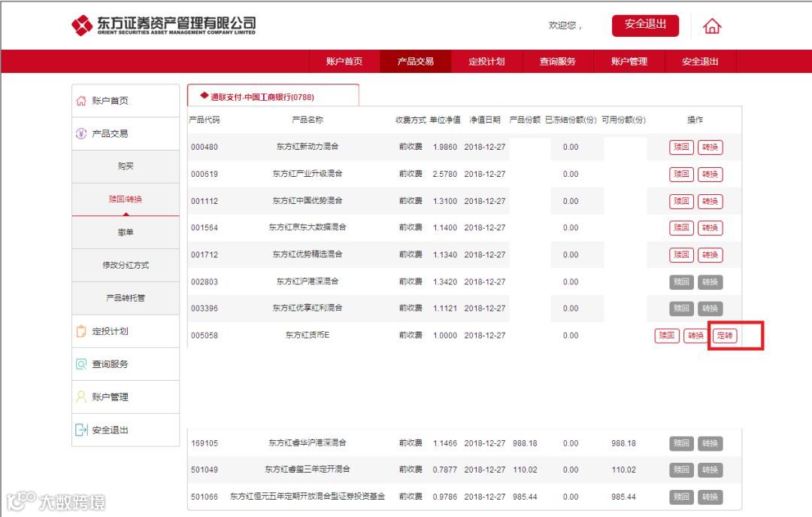Select product code 501066
The width and height of the screenshot is (812, 517).
tap(204, 497)
